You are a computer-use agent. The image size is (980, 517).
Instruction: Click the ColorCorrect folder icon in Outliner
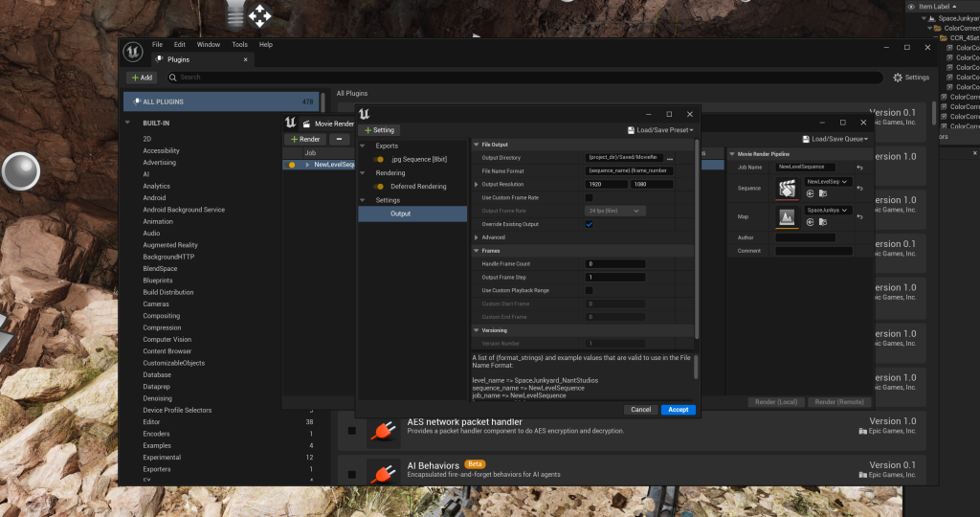pyautogui.click(x=938, y=28)
